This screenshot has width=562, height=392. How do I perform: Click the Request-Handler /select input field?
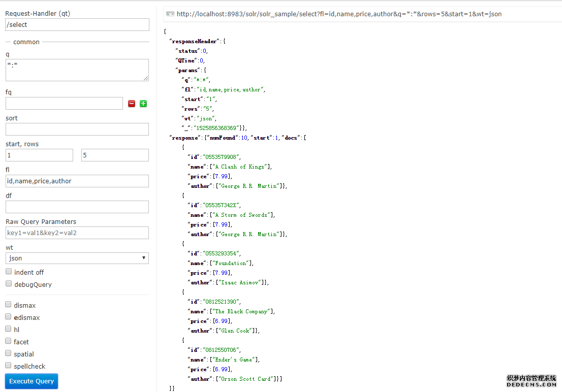[77, 24]
